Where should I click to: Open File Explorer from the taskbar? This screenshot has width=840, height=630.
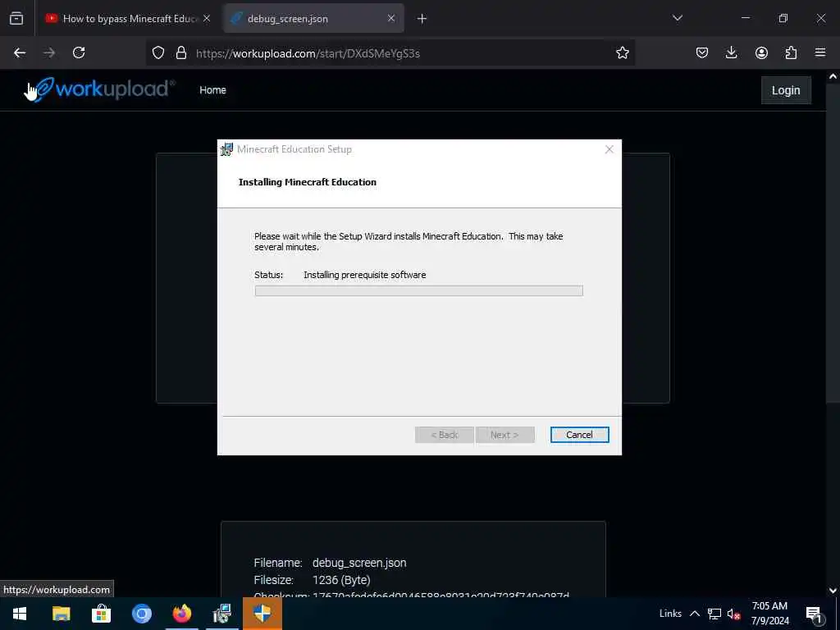[61, 614]
